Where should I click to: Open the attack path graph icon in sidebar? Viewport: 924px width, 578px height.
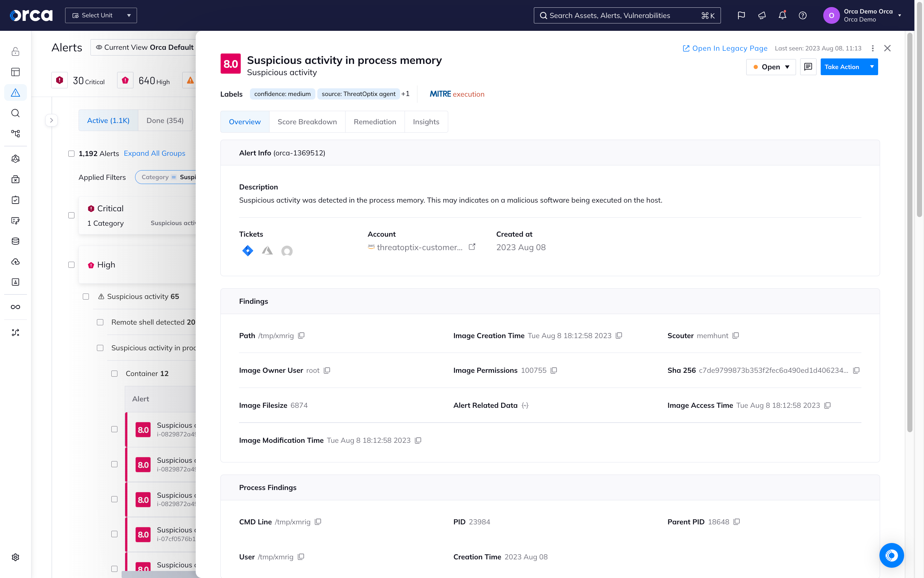pos(15,133)
